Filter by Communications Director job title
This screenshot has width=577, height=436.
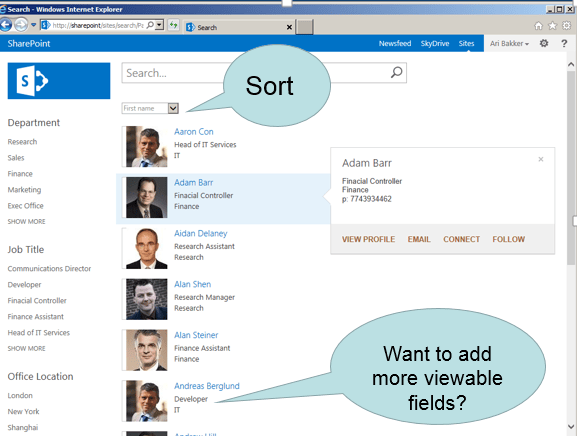coord(49,269)
